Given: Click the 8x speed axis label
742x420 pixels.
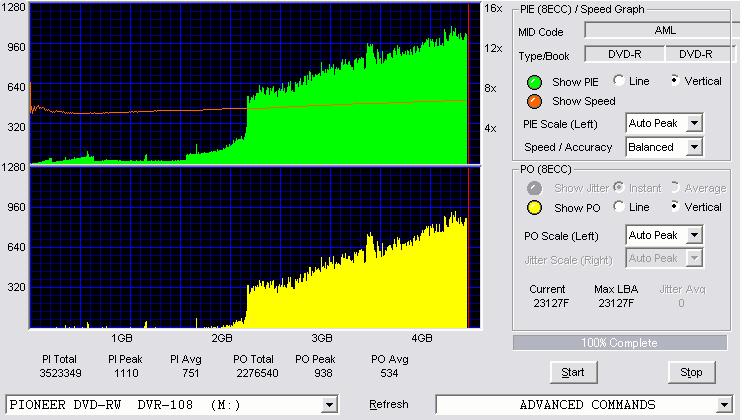Looking at the screenshot, I should (490, 88).
